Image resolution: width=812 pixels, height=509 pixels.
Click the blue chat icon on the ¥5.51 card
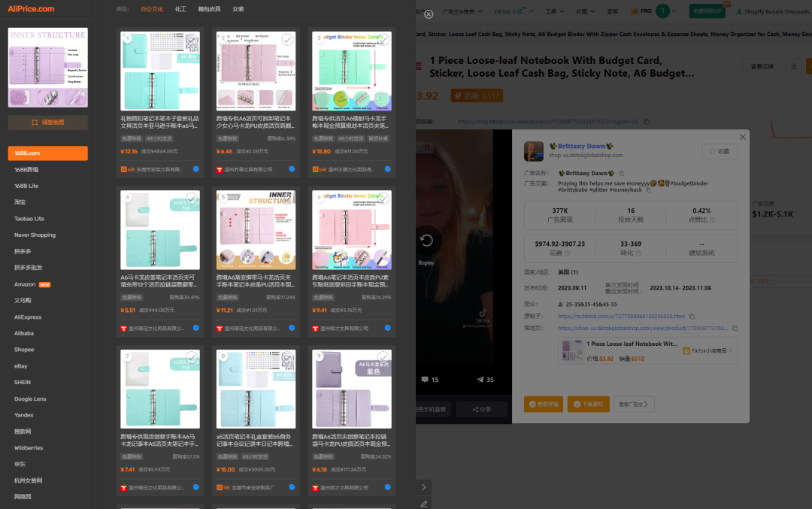(x=196, y=329)
